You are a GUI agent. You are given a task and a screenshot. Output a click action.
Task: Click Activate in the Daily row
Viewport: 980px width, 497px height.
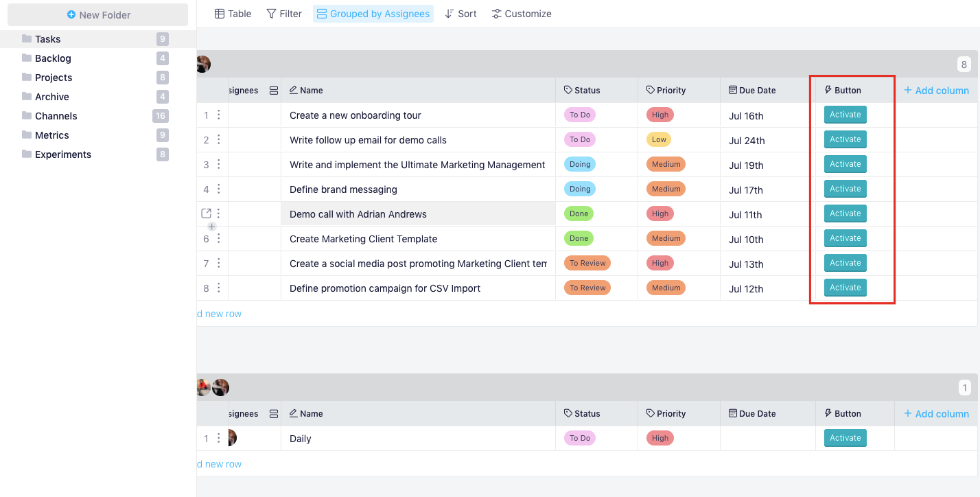click(x=845, y=438)
